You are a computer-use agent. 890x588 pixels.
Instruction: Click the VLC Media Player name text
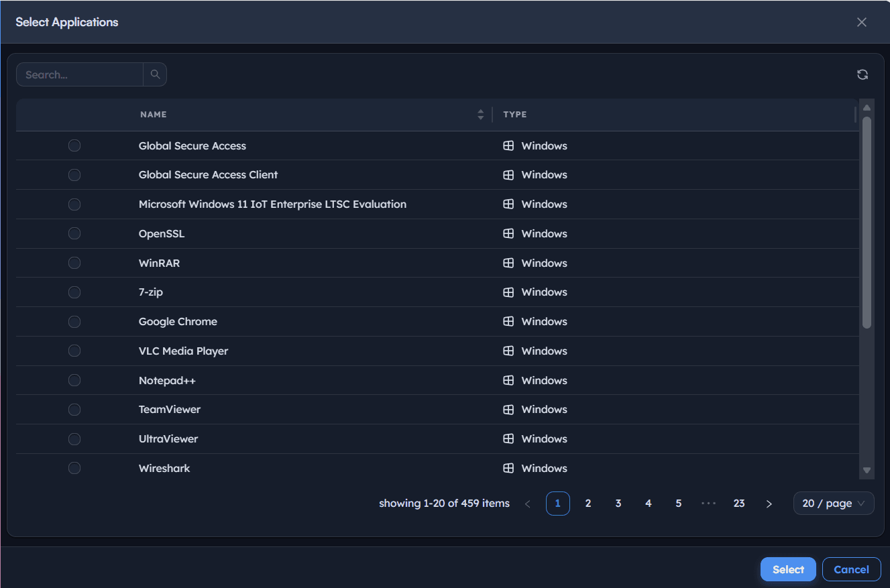[x=184, y=351]
